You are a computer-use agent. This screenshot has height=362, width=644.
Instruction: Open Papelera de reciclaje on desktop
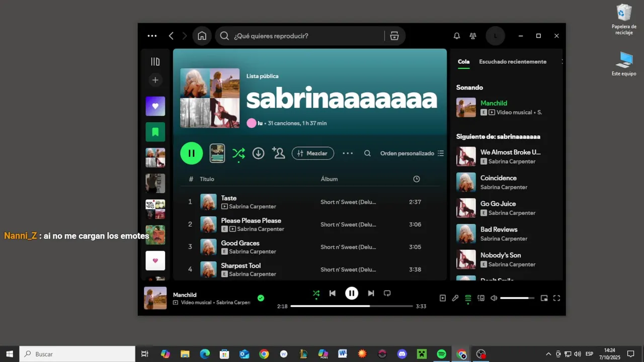point(624,20)
